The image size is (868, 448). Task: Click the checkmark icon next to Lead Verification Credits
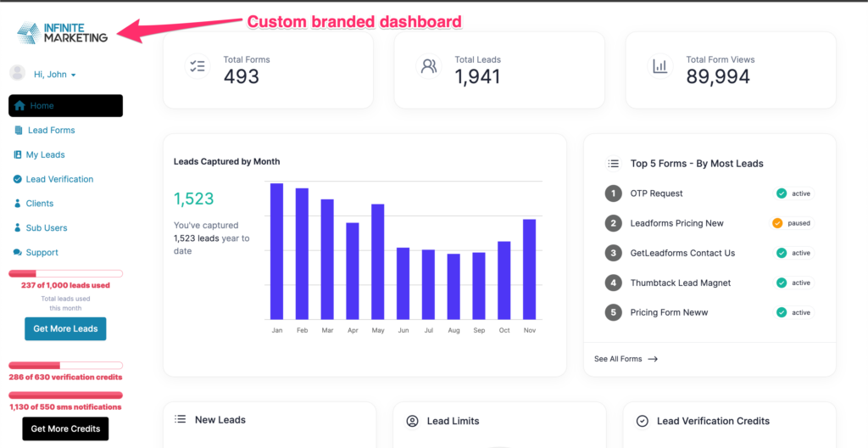click(643, 421)
